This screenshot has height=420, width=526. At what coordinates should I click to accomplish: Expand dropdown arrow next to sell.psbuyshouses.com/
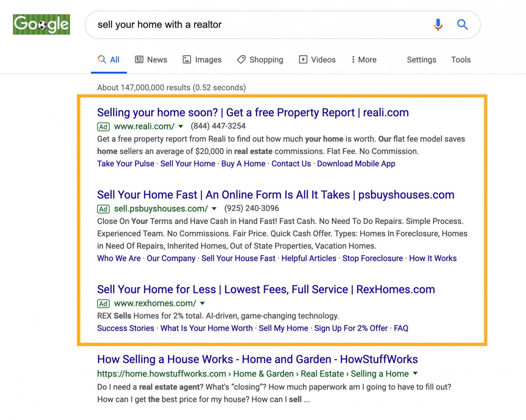214,209
